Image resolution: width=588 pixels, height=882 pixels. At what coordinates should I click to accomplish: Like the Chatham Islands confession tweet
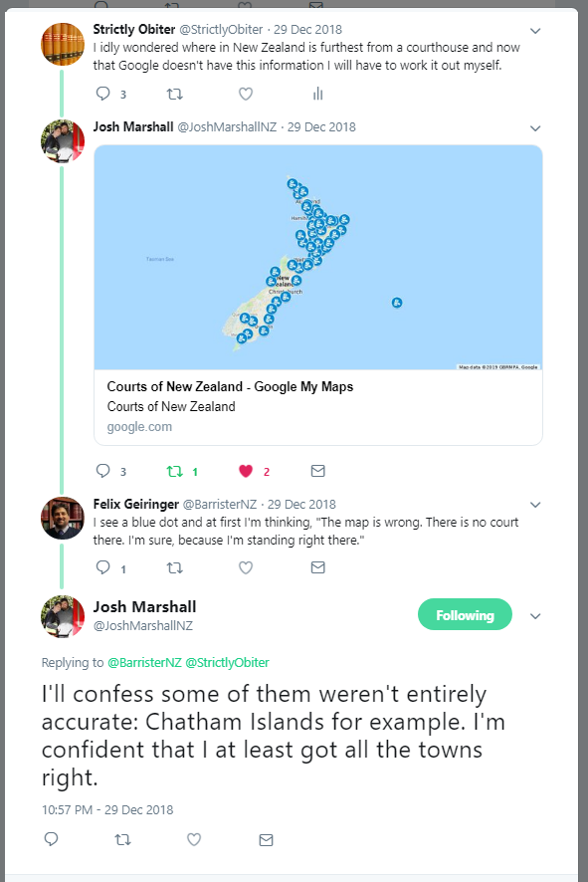pos(194,839)
